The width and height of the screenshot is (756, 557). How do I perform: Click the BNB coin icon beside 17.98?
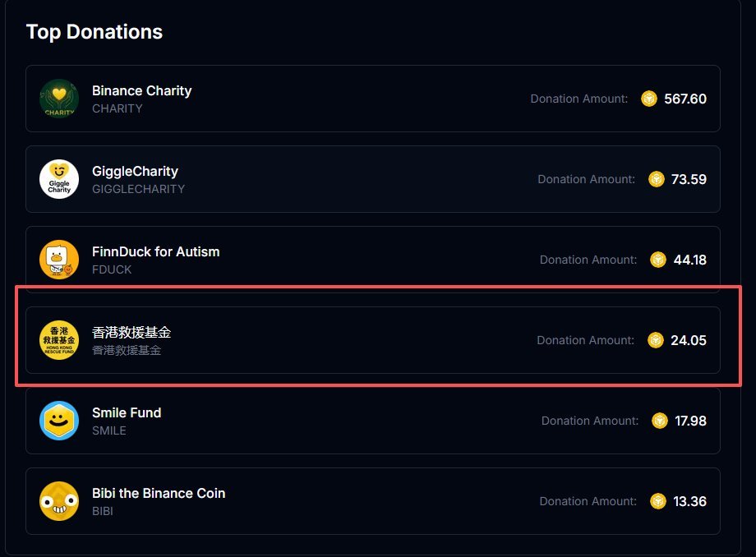(659, 421)
